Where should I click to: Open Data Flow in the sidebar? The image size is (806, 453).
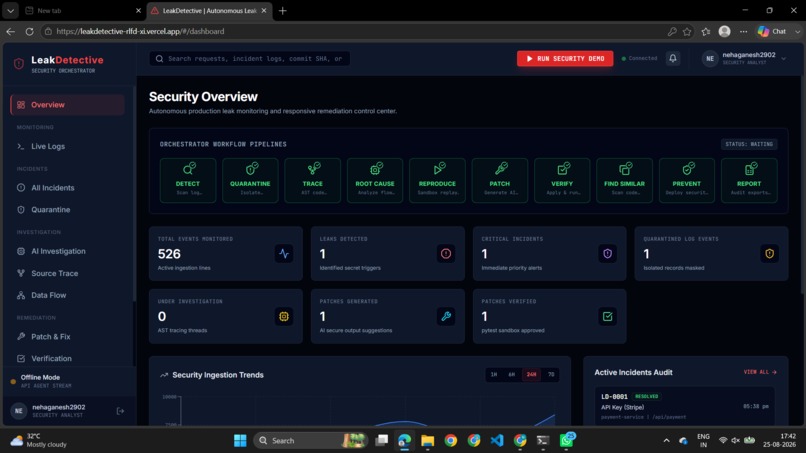click(x=67, y=295)
